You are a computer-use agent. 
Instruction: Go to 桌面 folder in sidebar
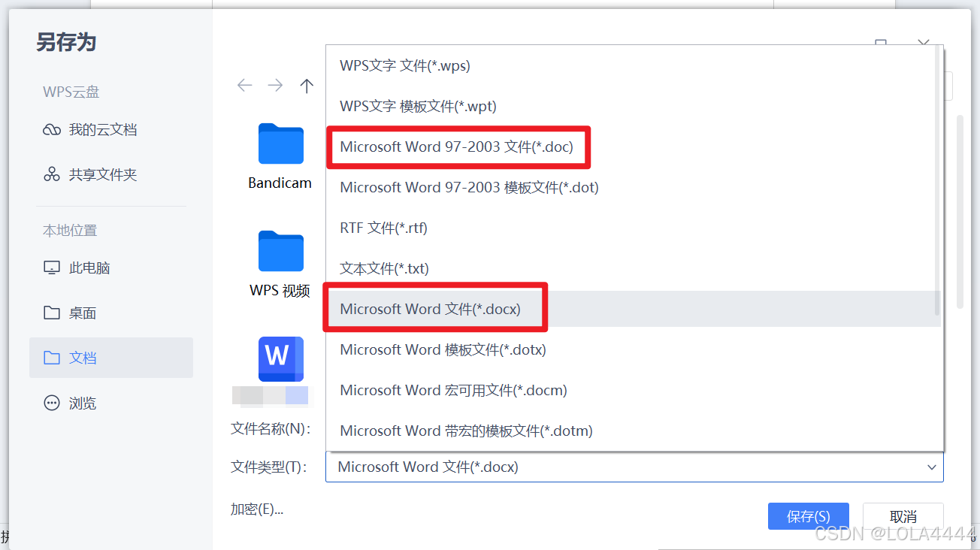pos(70,313)
